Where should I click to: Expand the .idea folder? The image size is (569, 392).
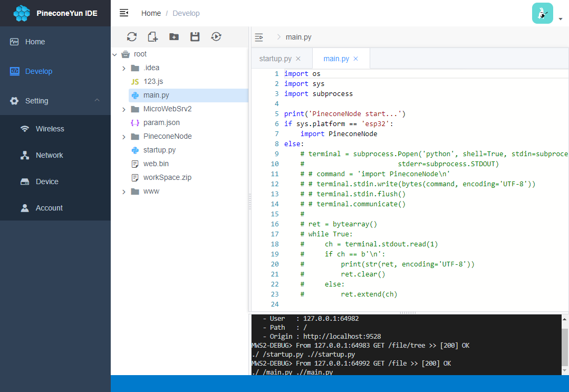pyautogui.click(x=124, y=68)
